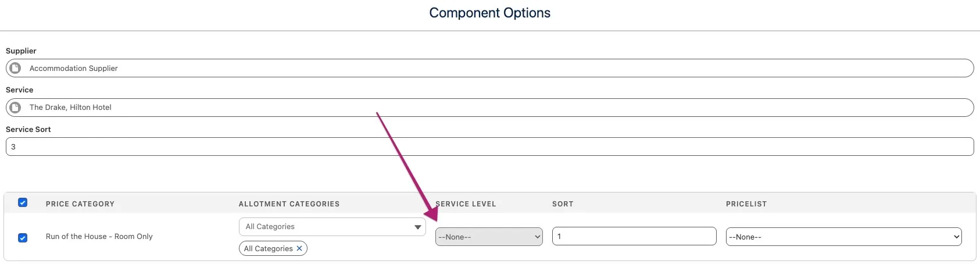
Task: Expand the Pricelist dropdown
Action: click(x=843, y=237)
